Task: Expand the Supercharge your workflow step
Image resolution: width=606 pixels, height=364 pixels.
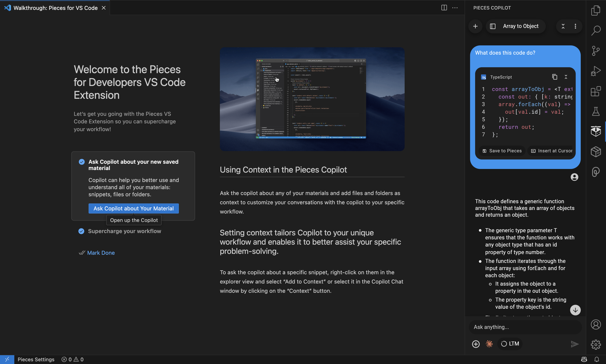Action: click(125, 231)
